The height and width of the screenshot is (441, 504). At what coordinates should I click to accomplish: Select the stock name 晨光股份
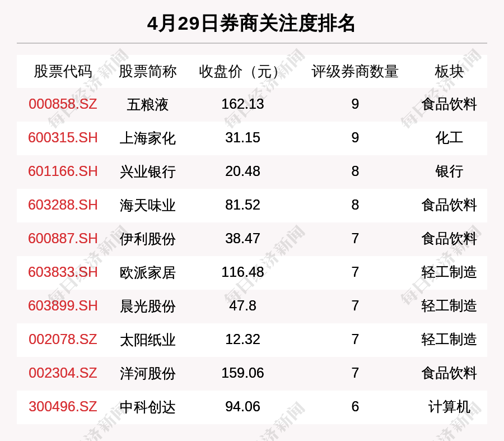(147, 306)
